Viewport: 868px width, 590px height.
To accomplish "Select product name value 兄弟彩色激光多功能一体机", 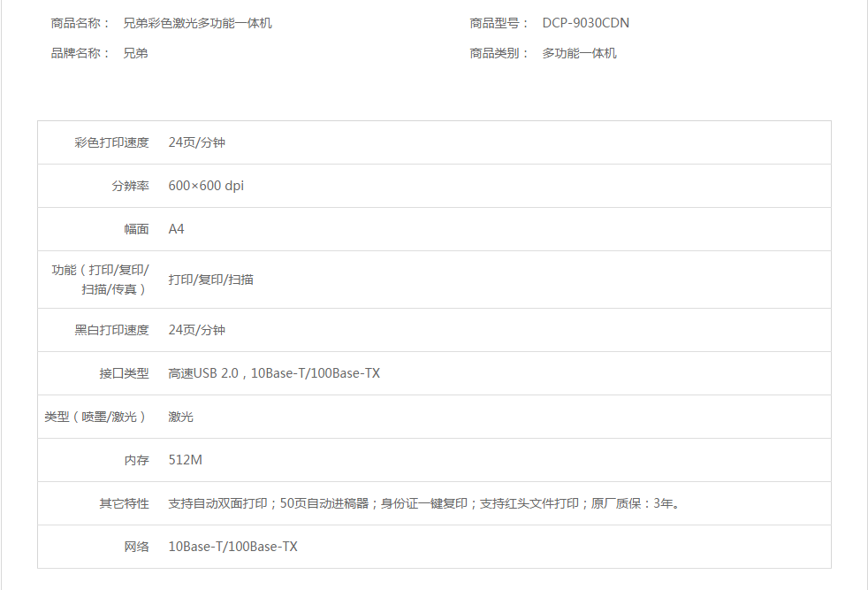I will (197, 23).
